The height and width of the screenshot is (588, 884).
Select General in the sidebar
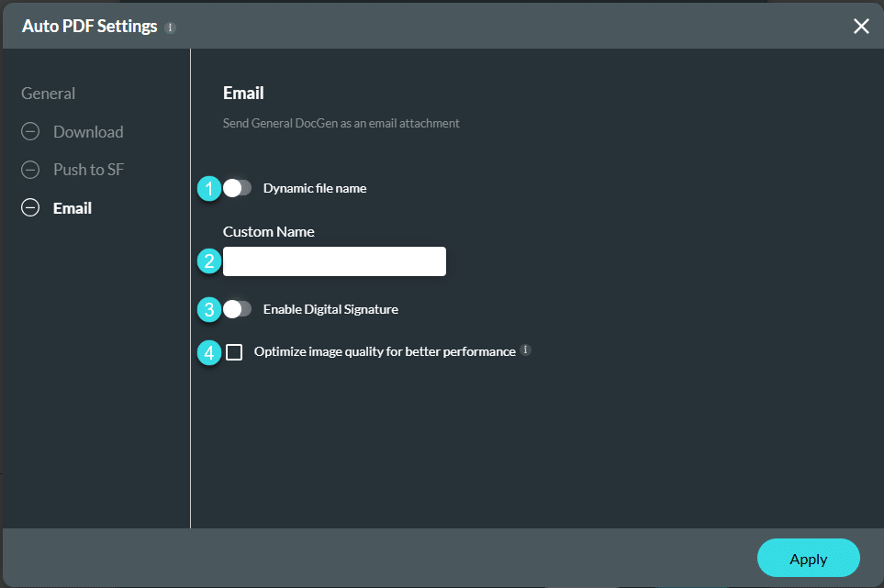coord(49,93)
